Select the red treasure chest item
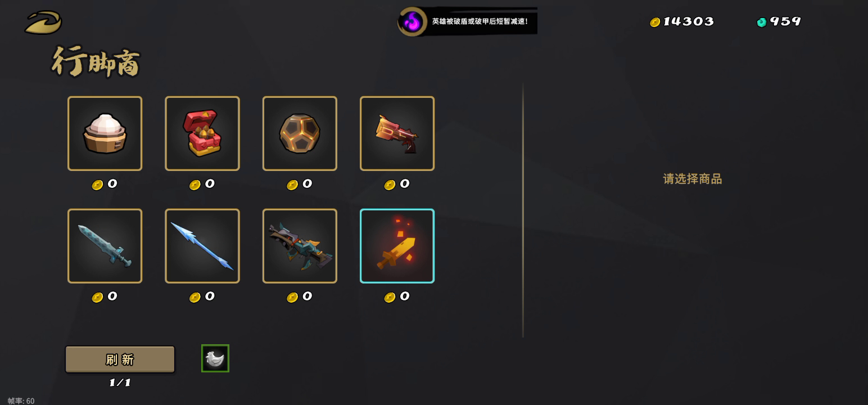 (202, 133)
